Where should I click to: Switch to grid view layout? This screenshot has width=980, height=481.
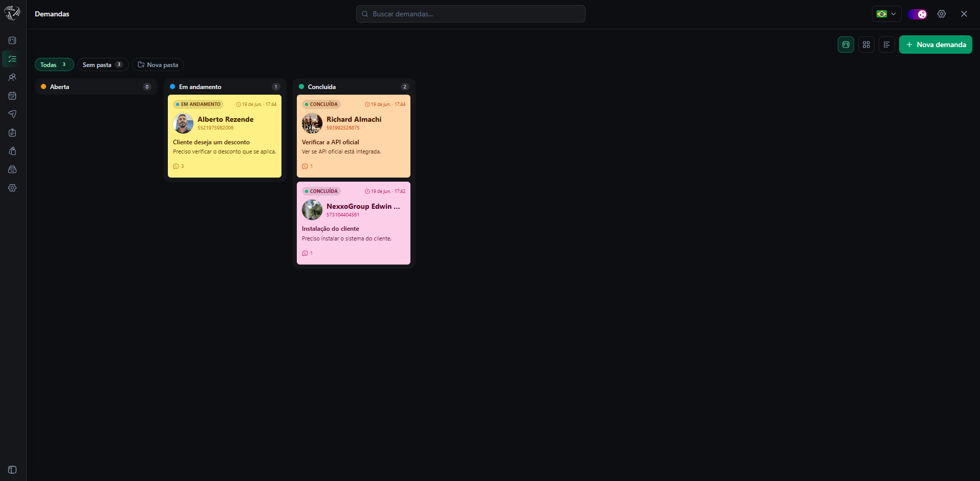click(866, 45)
